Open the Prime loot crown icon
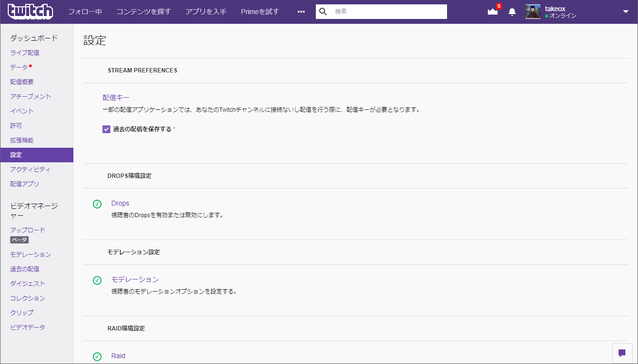Viewport: 638px width, 364px height. 493,12
